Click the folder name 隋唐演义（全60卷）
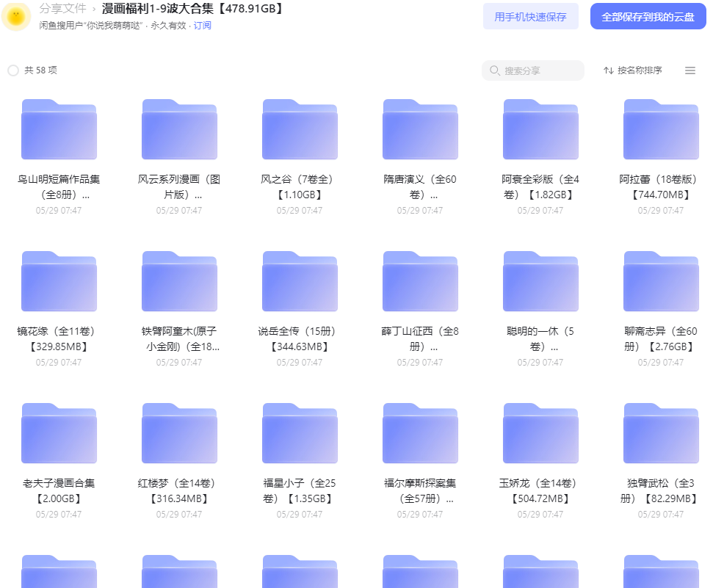 click(x=420, y=187)
